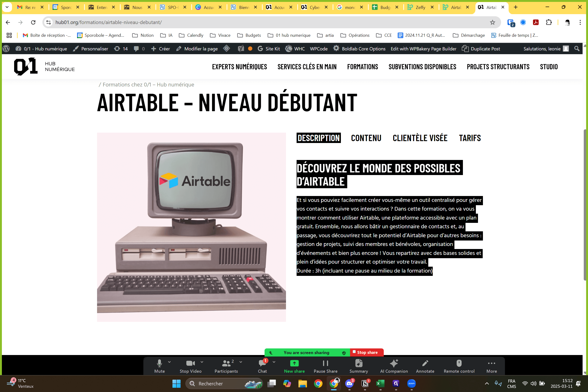The height and width of the screenshot is (392, 588).
Task: Open the Windows Start menu
Action: 176,384
